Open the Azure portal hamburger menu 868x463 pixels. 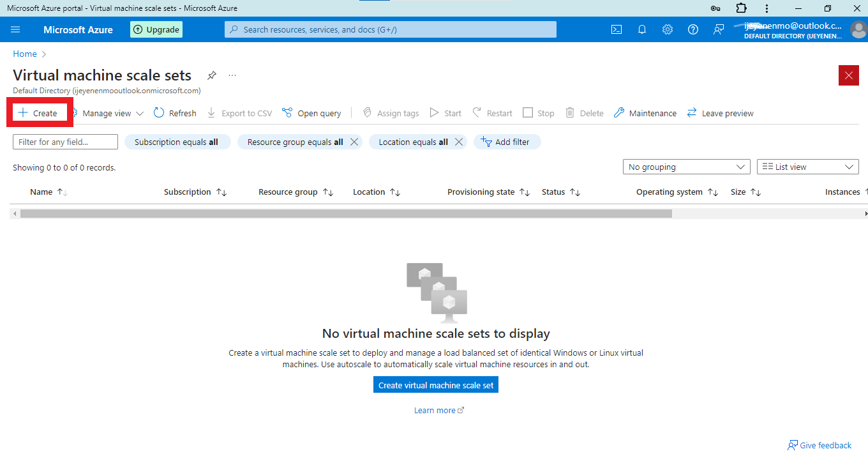[16, 29]
